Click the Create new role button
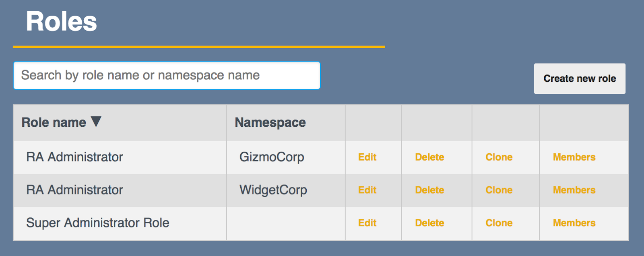Viewport: 644px width, 256px height. 579,79
